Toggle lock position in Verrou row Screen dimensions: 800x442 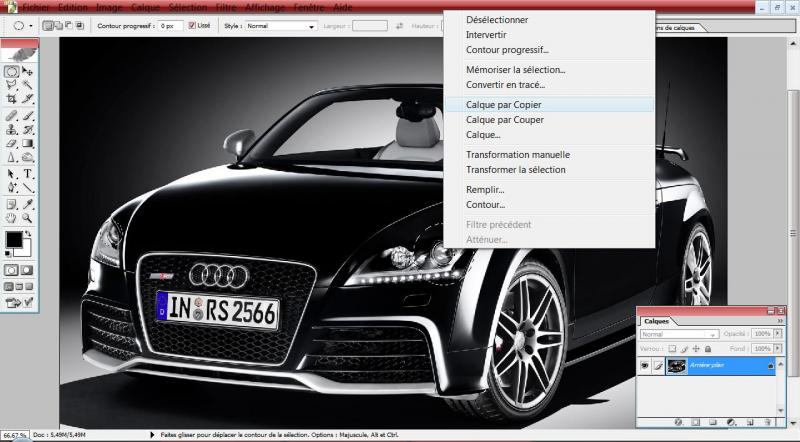click(696, 349)
